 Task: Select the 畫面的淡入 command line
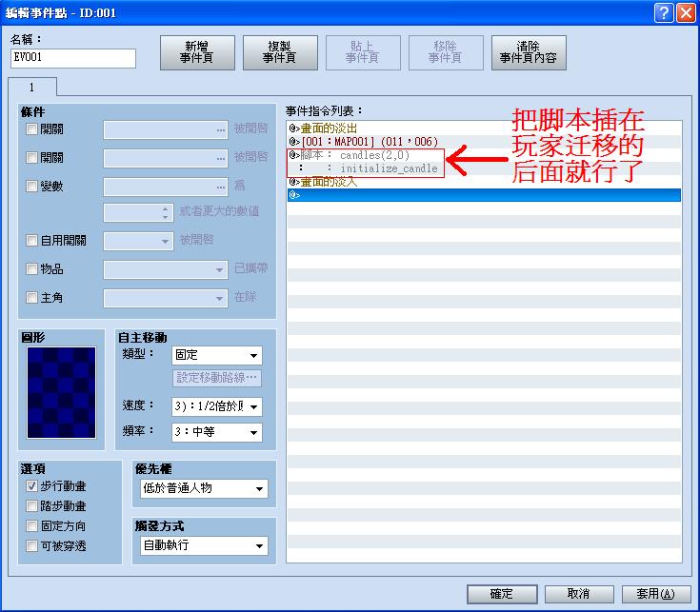pos(484,182)
